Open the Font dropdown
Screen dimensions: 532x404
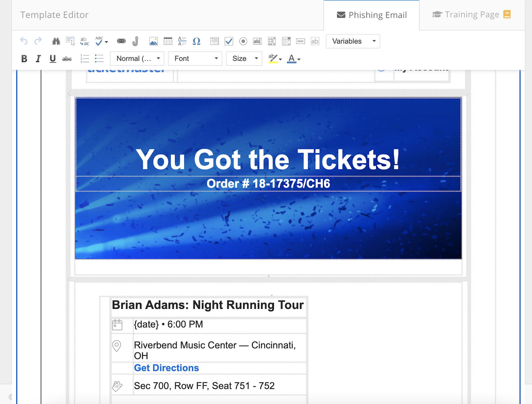tap(195, 59)
